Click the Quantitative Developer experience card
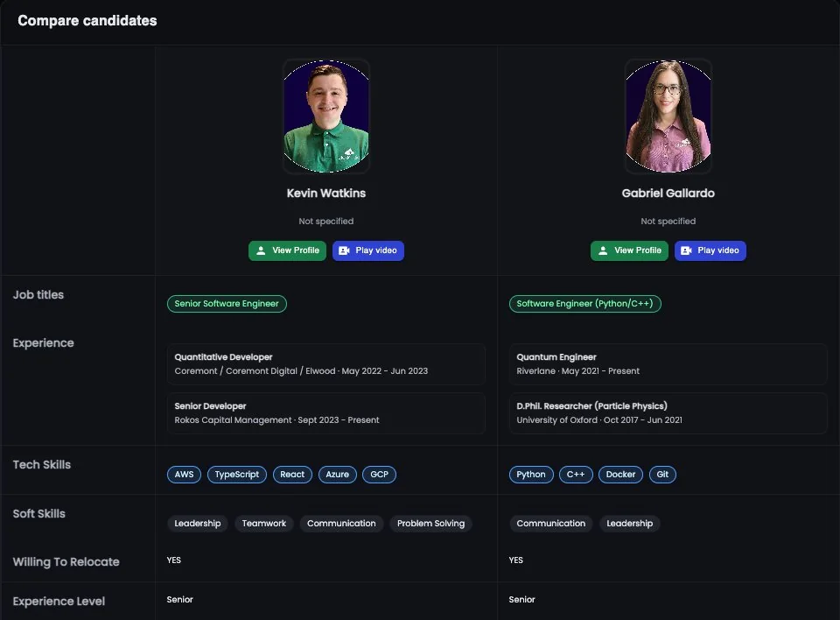 326,364
